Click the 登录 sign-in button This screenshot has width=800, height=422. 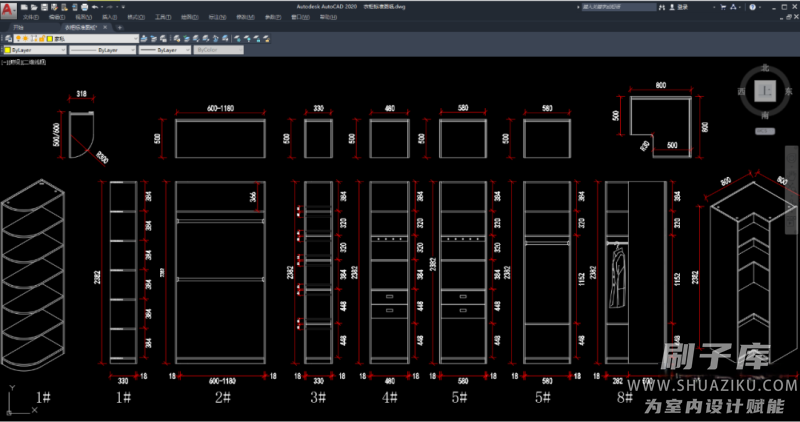pyautogui.click(x=681, y=6)
